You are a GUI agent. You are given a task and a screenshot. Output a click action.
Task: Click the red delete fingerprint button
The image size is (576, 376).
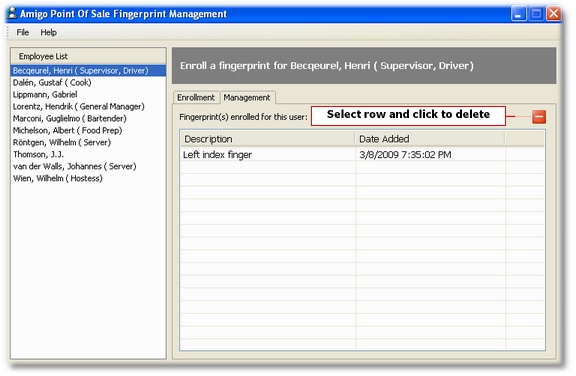tap(539, 117)
